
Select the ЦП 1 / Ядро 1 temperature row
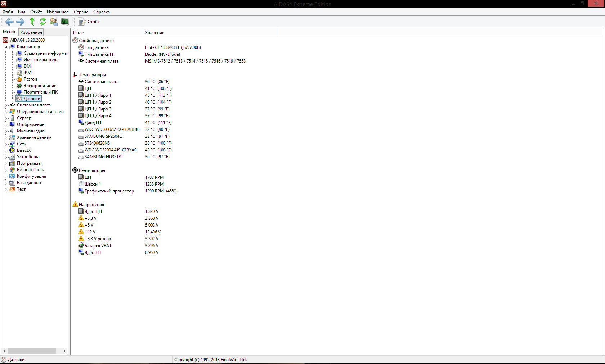[x=98, y=95]
